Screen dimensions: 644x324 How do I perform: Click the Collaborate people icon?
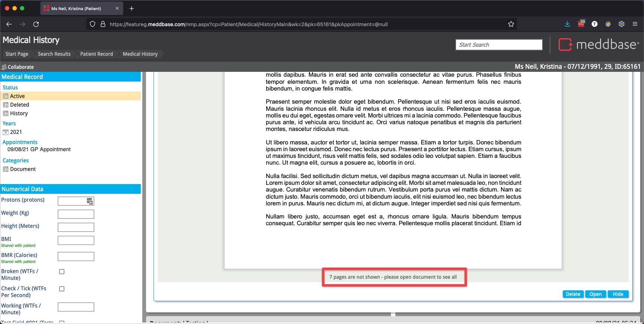pyautogui.click(x=4, y=67)
